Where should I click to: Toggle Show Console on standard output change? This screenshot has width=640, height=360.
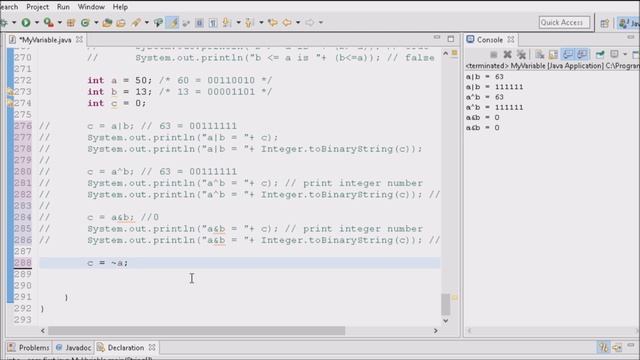[567, 54]
